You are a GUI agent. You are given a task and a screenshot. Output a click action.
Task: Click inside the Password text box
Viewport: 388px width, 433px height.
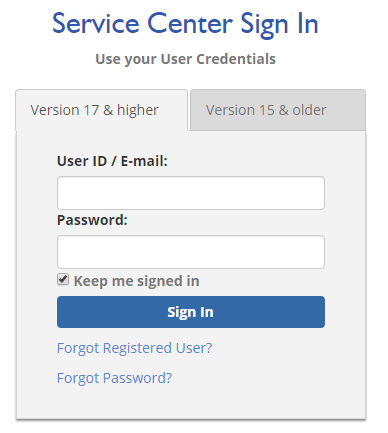click(x=191, y=252)
